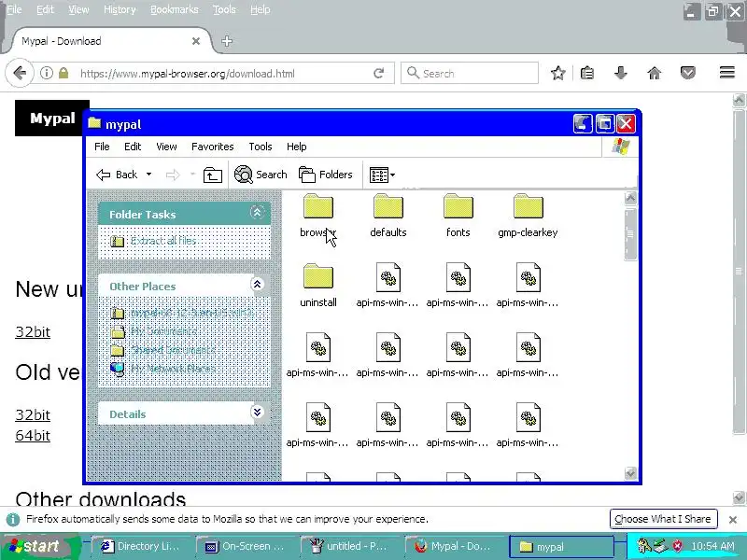Click Explorer file list scroll down arrow

(630, 473)
